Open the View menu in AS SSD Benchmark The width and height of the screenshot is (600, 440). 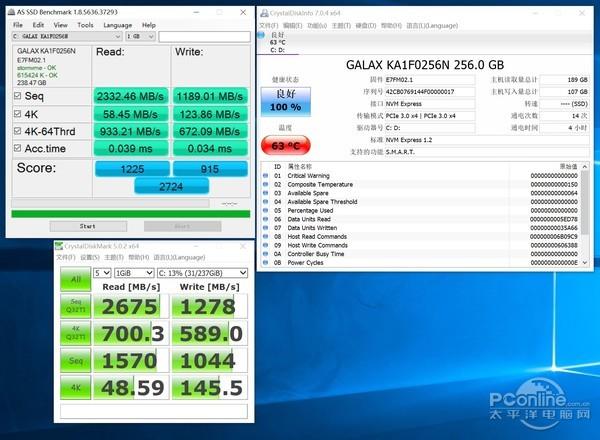pos(60,25)
